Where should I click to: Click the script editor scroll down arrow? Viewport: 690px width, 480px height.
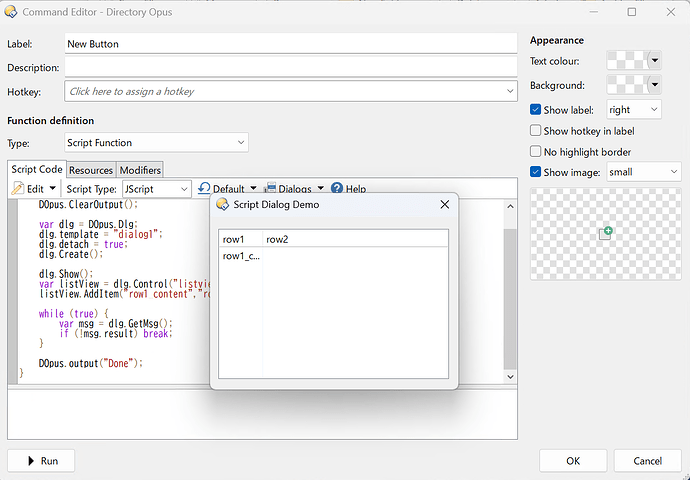click(510, 377)
